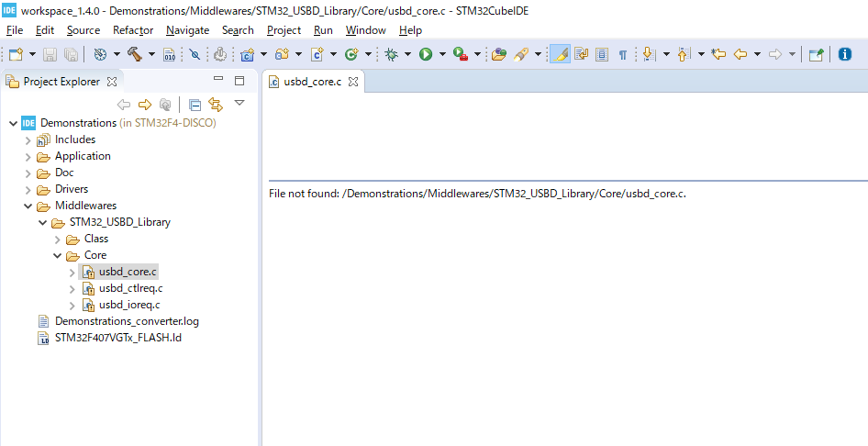Open dropdown arrow next to Run play
Image resolution: width=868 pixels, height=446 pixels.
pyautogui.click(x=442, y=54)
